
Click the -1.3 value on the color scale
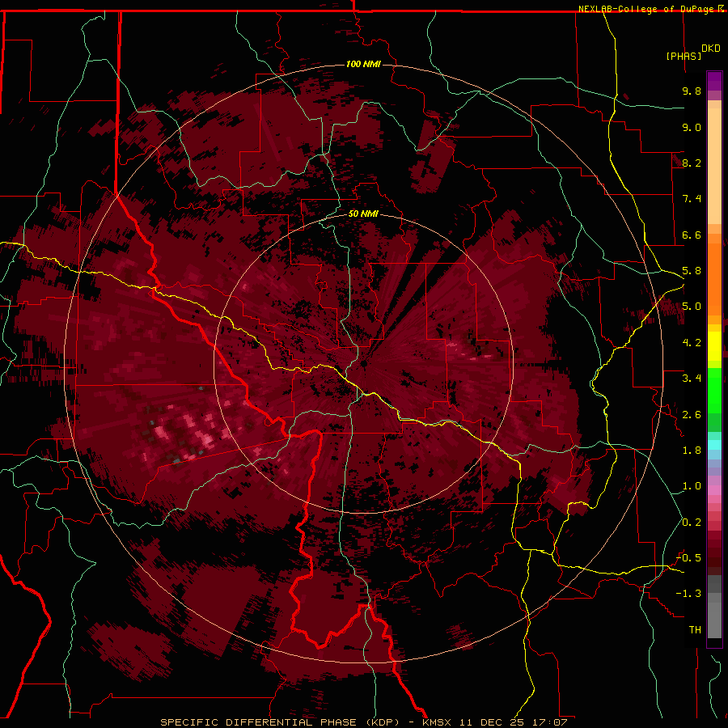688,594
